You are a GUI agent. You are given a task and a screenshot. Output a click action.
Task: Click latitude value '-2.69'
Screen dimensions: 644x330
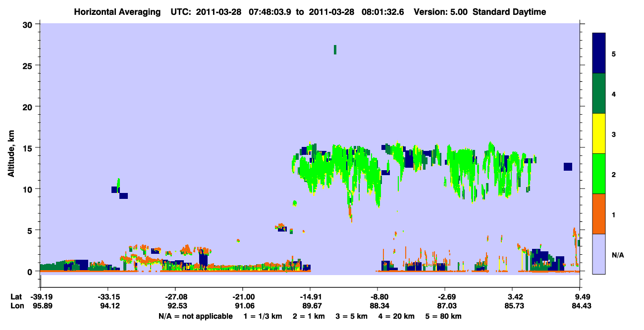445,297
